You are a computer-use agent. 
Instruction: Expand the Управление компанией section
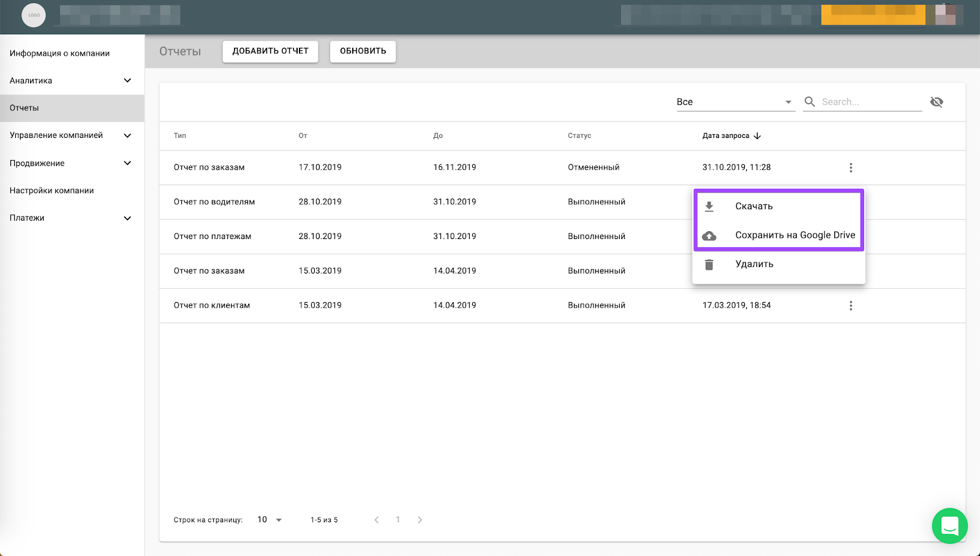pos(127,135)
